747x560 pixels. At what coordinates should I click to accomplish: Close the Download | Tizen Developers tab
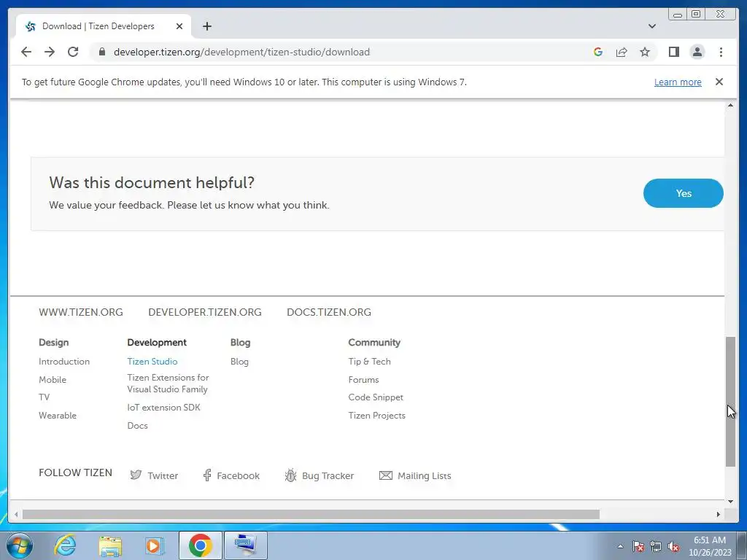179,26
